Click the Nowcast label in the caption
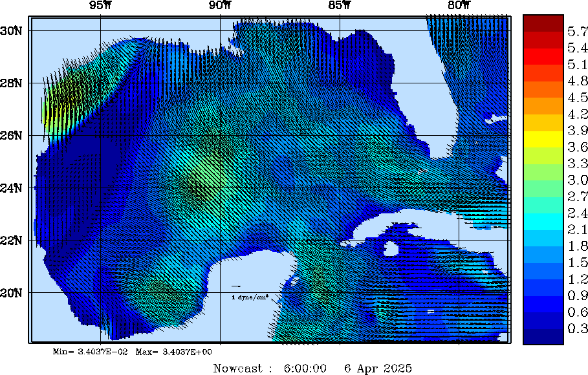Image resolution: width=588 pixels, height=375 pixels. [x=238, y=369]
